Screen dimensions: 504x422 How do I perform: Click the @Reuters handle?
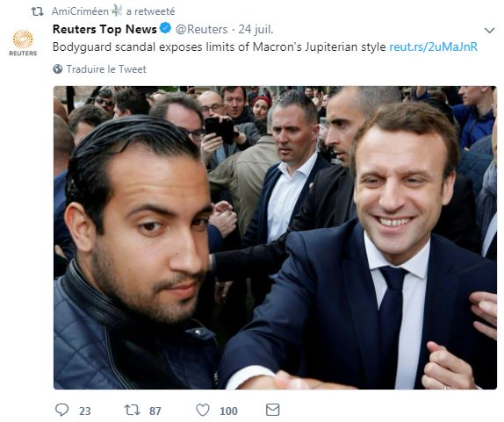click(x=202, y=29)
